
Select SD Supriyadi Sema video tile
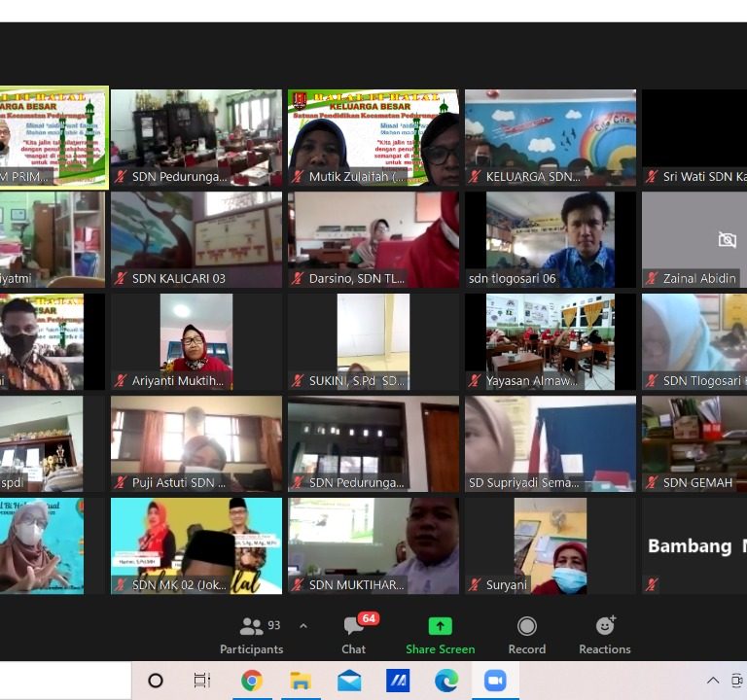click(x=551, y=443)
